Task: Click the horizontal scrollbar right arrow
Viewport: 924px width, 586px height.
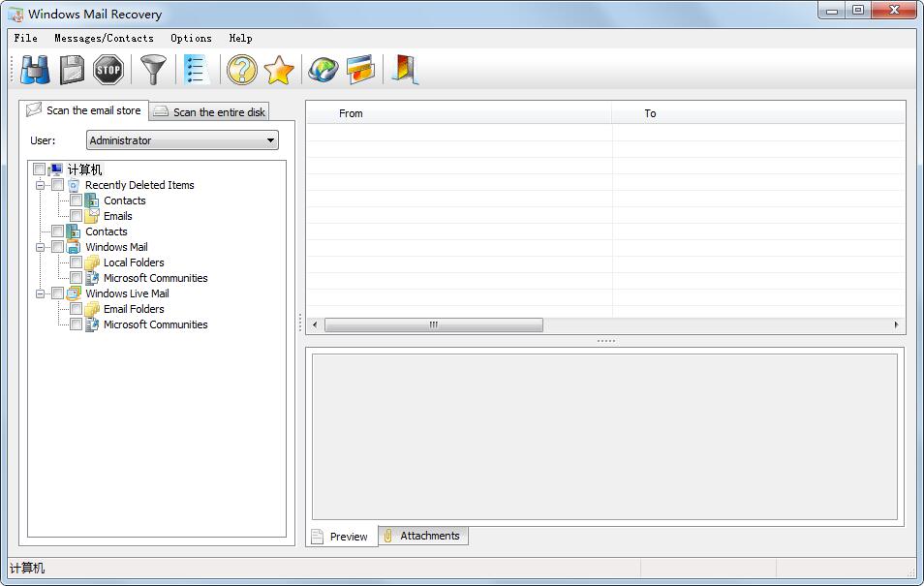Action: (896, 325)
